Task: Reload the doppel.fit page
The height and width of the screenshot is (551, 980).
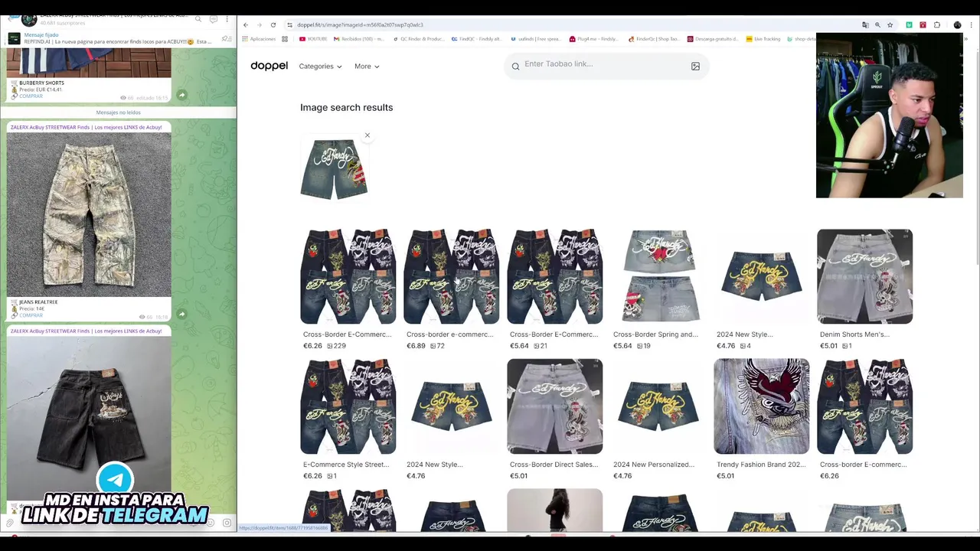Action: pyautogui.click(x=273, y=25)
